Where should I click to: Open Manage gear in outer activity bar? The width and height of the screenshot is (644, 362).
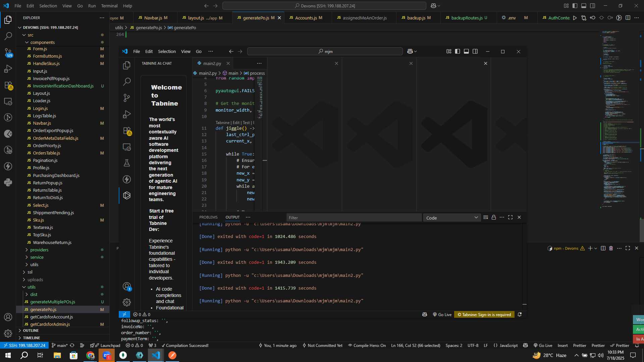point(8,334)
